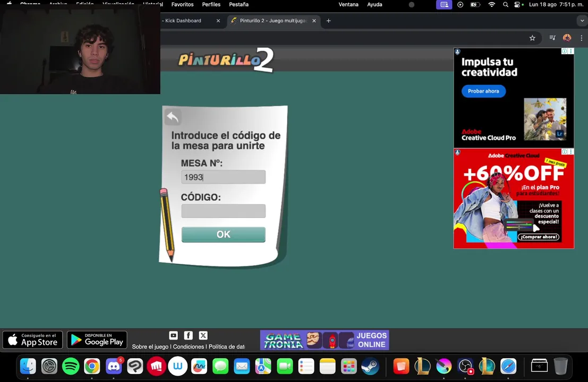Screen dimensions: 588x382
Task: Open a new tab with the plus button
Action: 328,21
